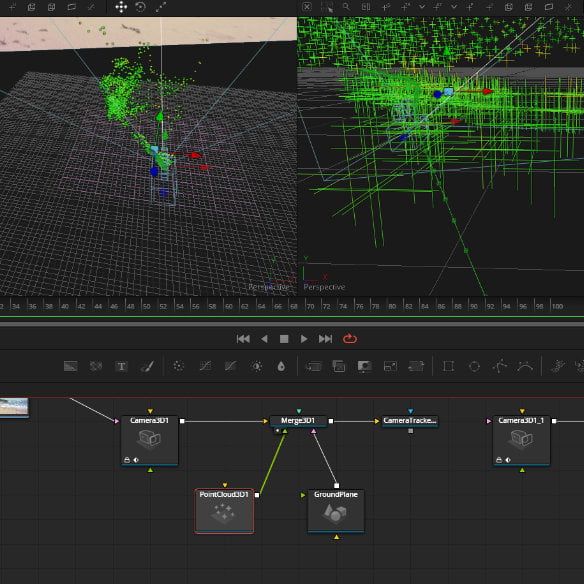Add the Resize tool from toolbar
584x584 pixels.
pos(390,366)
